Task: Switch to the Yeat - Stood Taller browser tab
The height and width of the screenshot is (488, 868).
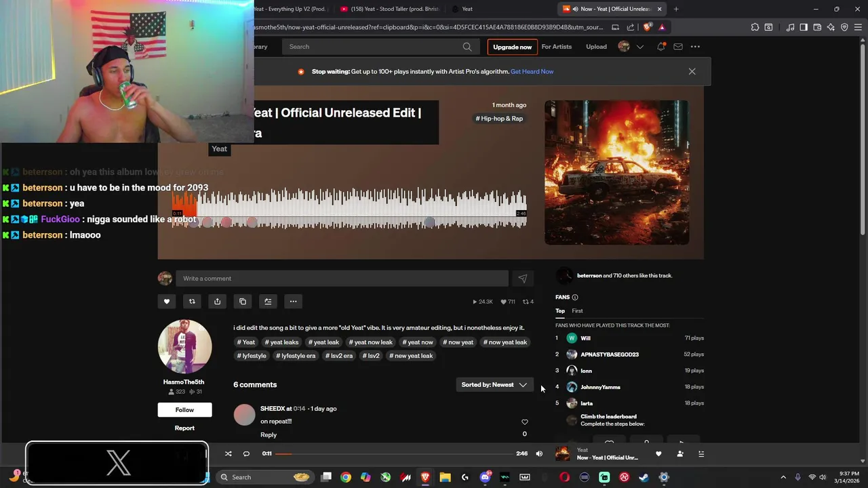Action: tap(389, 9)
